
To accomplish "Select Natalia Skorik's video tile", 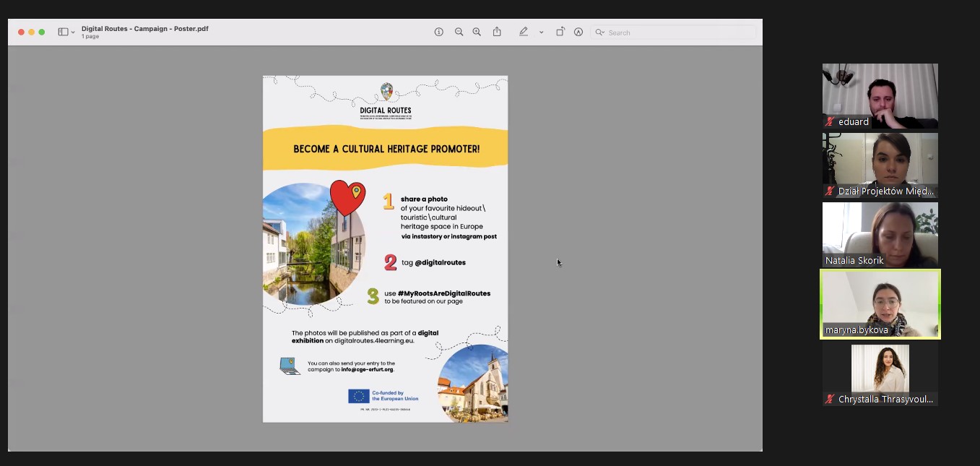I will coord(880,235).
